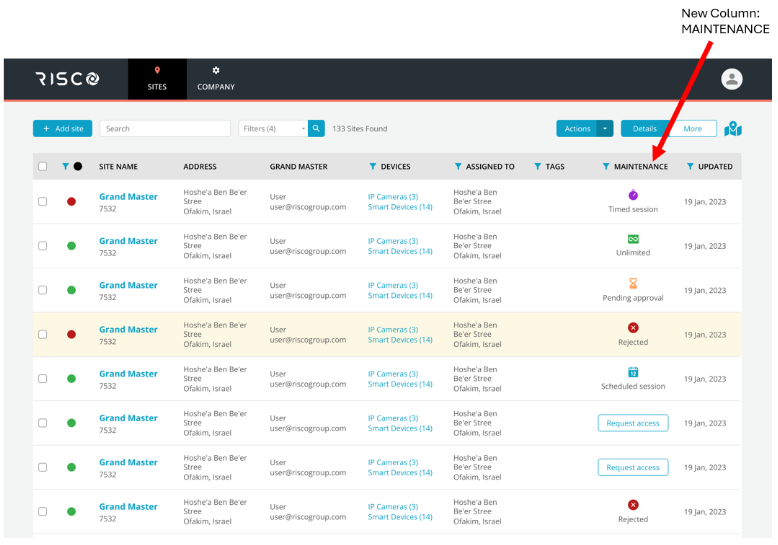Click the Devices column filter icon

point(373,167)
